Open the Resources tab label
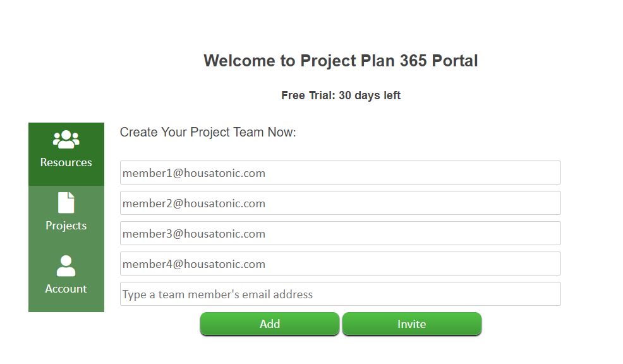This screenshot has width=623, height=364. [x=66, y=162]
